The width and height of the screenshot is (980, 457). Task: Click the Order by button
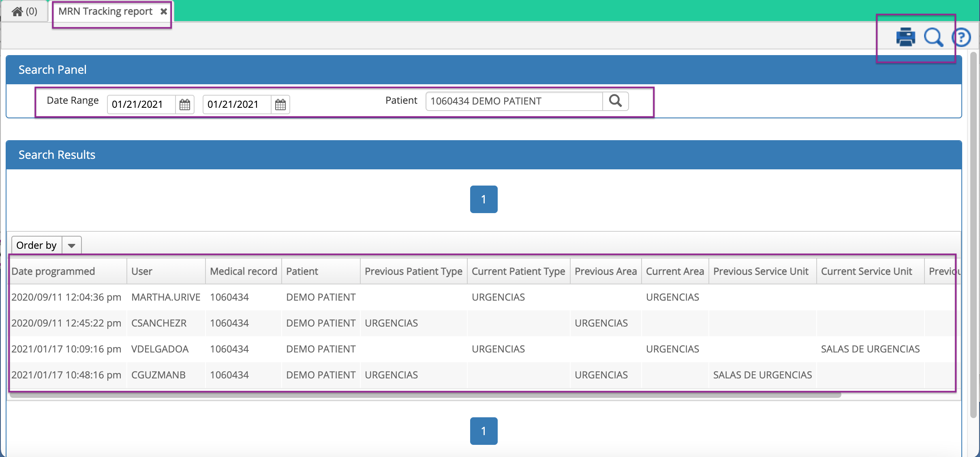[x=36, y=245]
